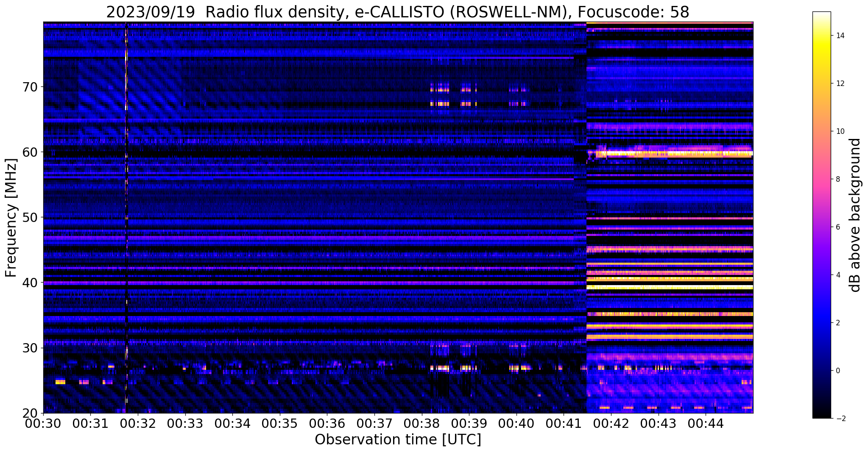Click the 20 MHz frequency tick label
This screenshot has height=452, width=868.
click(30, 413)
